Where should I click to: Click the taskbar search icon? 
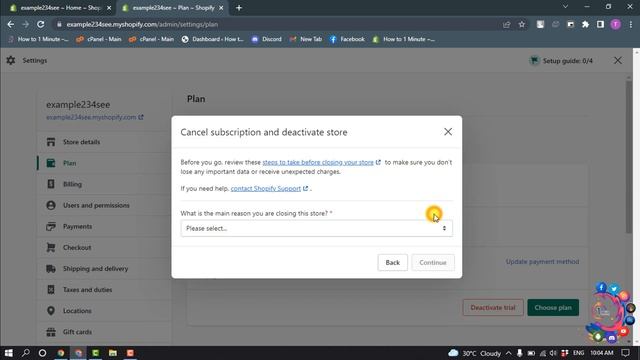point(25,353)
